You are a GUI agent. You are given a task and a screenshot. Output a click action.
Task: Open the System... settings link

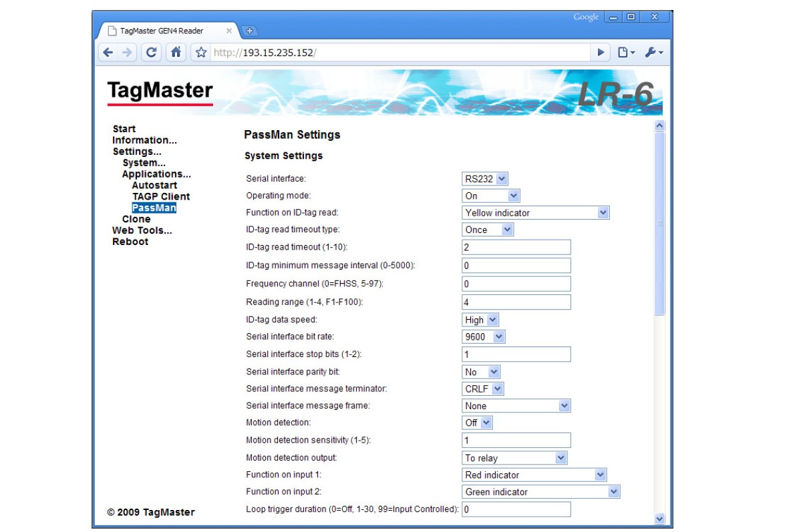pyautogui.click(x=144, y=163)
